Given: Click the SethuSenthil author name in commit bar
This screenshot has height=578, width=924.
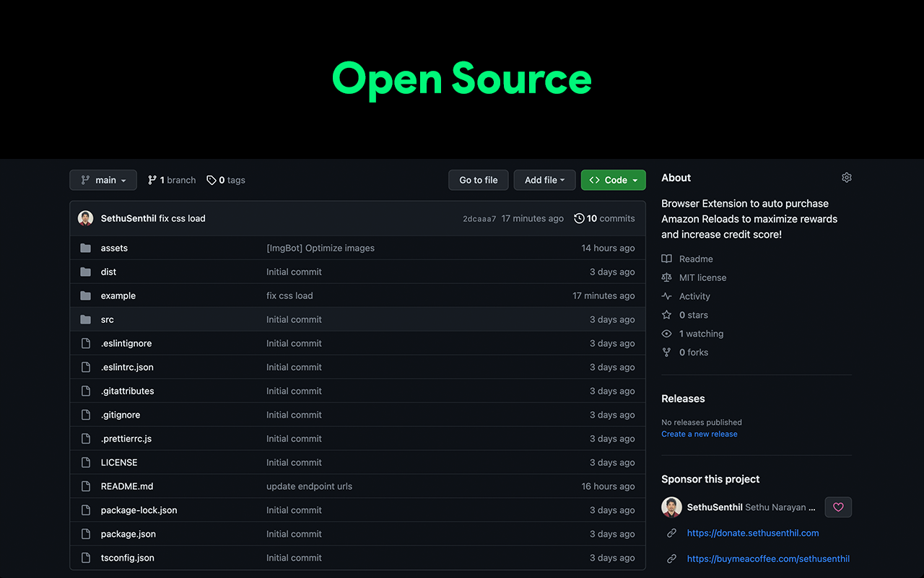Looking at the screenshot, I should pos(128,218).
